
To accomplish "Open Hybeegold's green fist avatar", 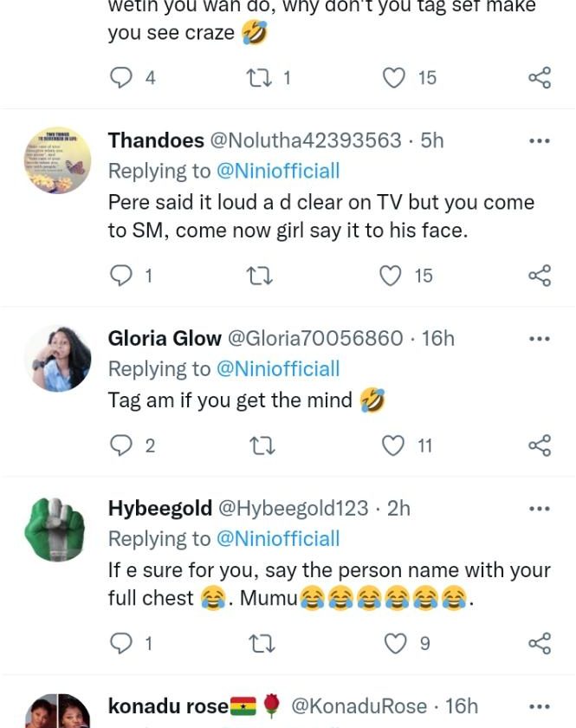I will pyautogui.click(x=57, y=529).
